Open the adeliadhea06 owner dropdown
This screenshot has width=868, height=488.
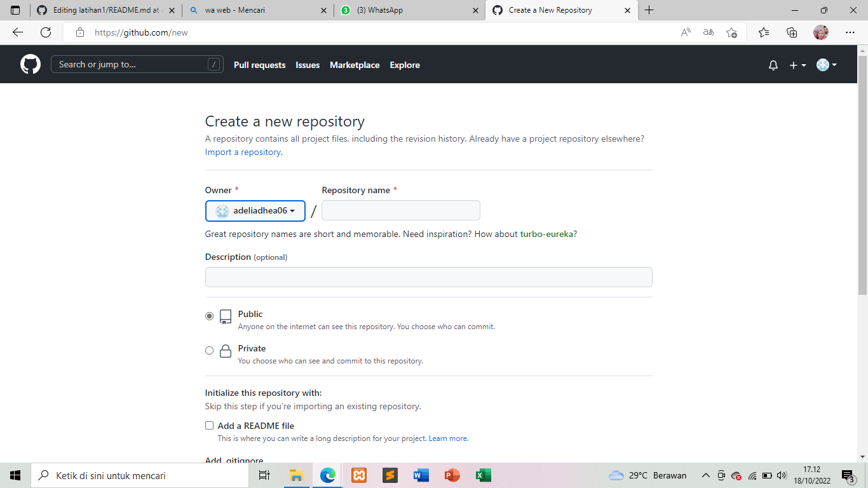click(x=255, y=210)
